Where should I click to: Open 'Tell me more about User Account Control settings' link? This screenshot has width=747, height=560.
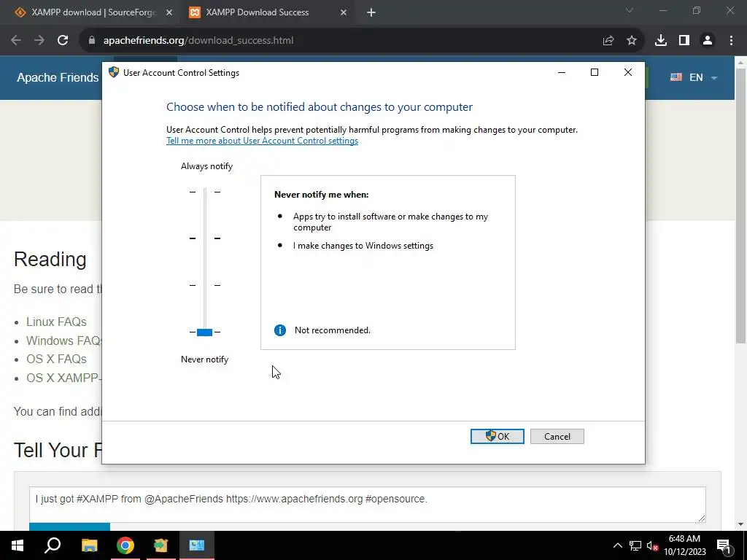click(x=262, y=141)
